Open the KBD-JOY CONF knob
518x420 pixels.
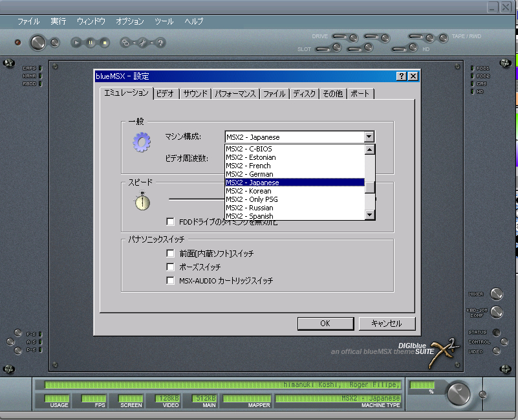[x=496, y=311]
